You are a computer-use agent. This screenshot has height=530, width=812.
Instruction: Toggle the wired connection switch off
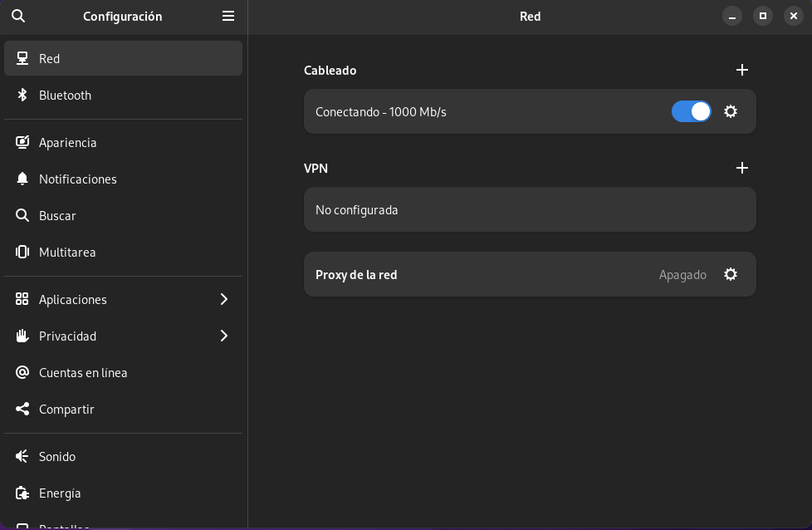[x=691, y=111]
